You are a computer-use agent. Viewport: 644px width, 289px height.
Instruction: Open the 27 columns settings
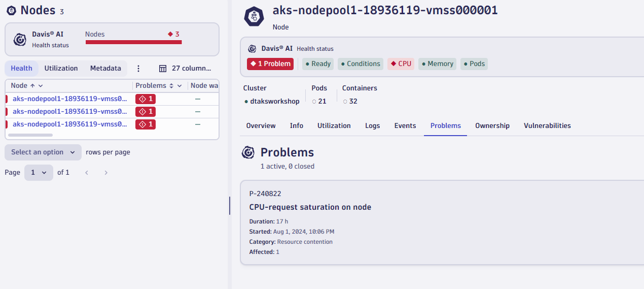[x=185, y=69]
